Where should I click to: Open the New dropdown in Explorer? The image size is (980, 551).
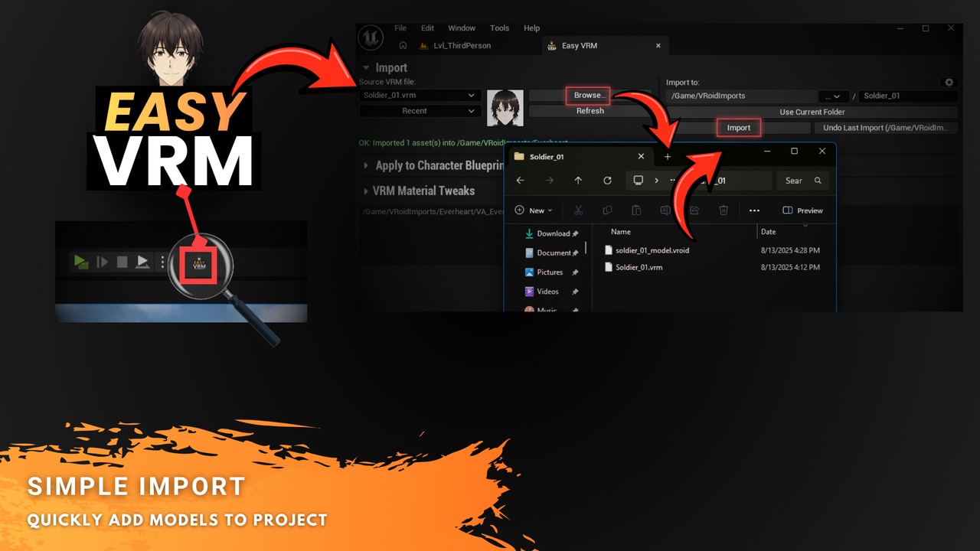pyautogui.click(x=533, y=210)
